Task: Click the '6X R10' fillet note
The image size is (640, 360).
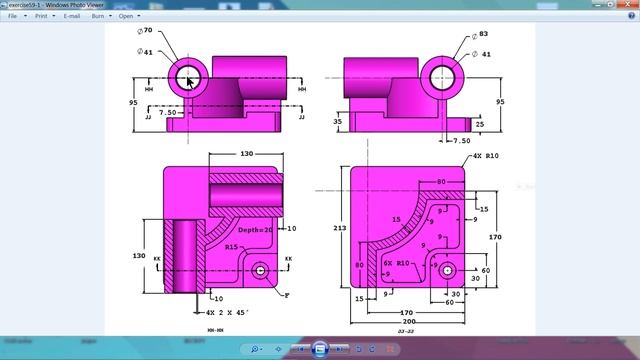Action: click(396, 263)
